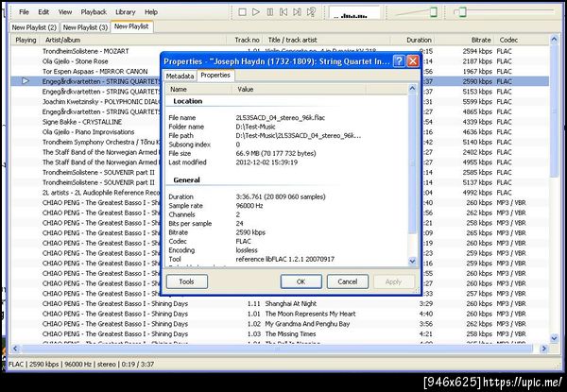This screenshot has height=392, width=567.
Task: Click the Properties dialog help question-mark icon
Action: 399,61
